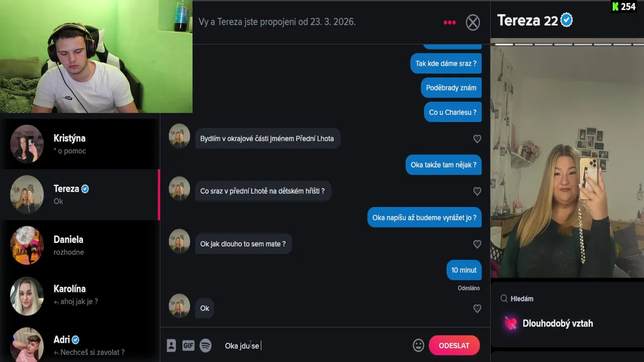Open the three-dot options menu
This screenshot has width=644, height=362.
(x=449, y=23)
